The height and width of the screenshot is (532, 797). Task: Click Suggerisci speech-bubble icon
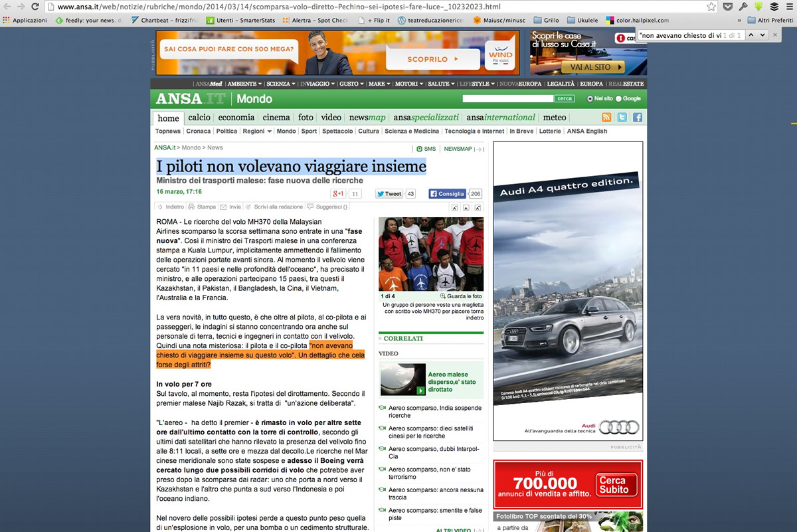pos(310,207)
